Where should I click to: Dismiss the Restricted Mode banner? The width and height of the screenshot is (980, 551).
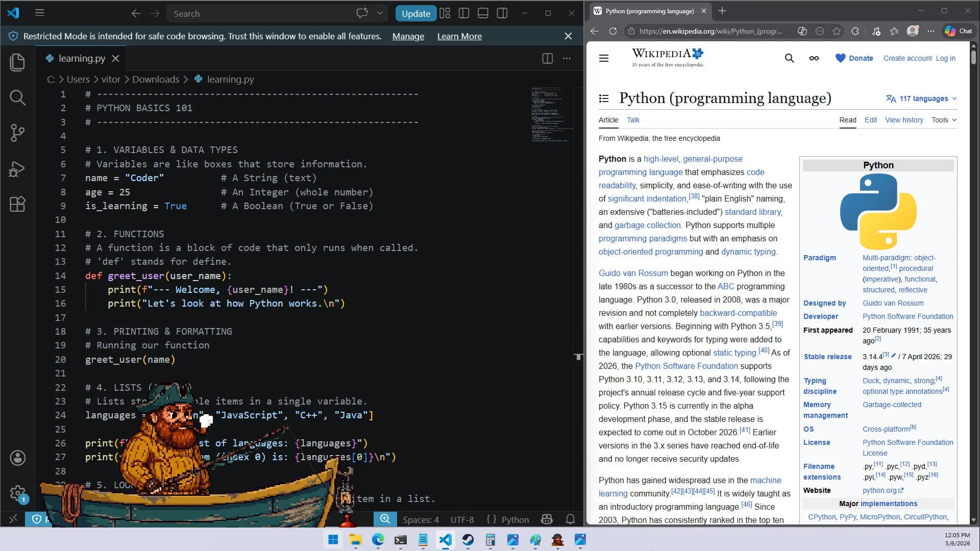(568, 36)
